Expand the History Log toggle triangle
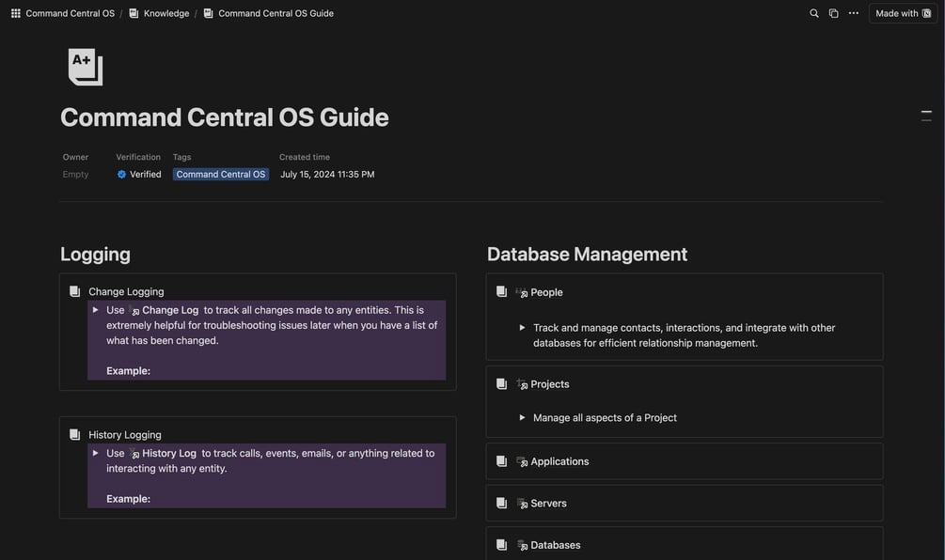 [95, 452]
